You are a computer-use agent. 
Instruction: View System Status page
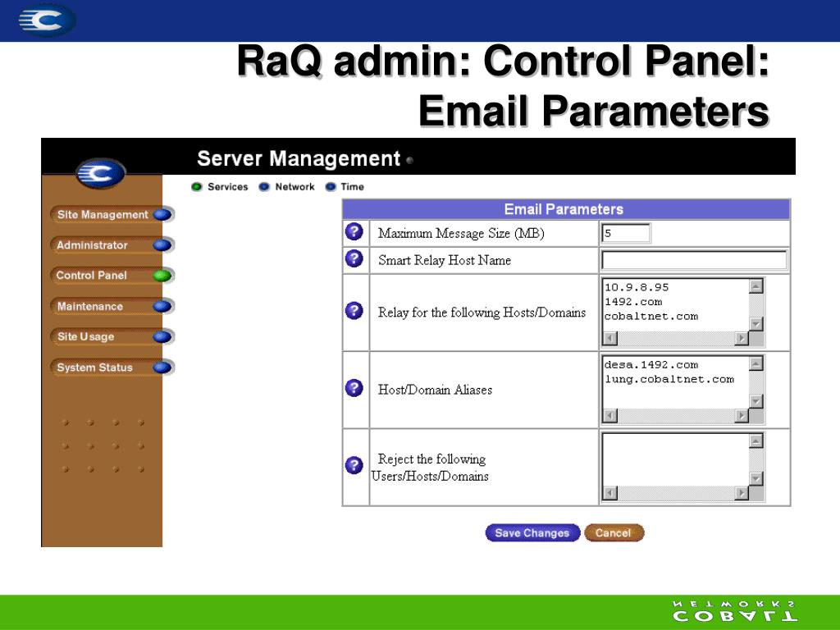tap(112, 367)
